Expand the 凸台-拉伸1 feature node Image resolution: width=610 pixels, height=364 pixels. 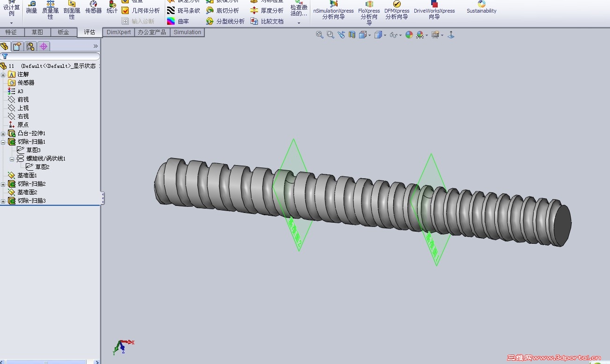pyautogui.click(x=3, y=133)
